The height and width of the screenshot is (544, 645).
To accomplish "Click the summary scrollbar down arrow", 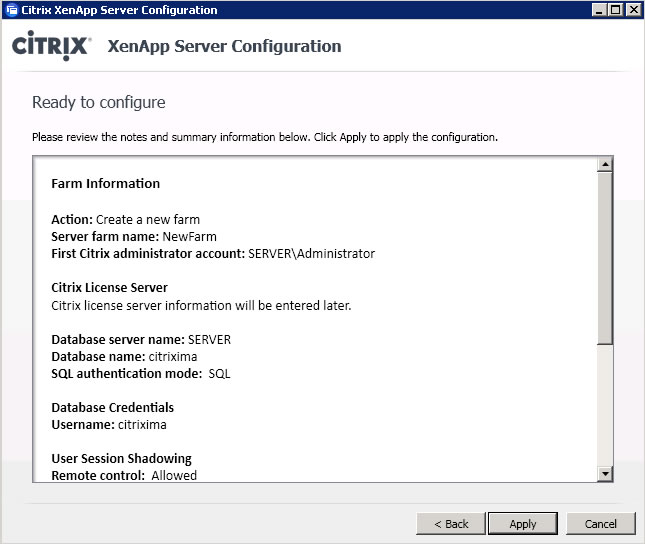I will click(605, 474).
